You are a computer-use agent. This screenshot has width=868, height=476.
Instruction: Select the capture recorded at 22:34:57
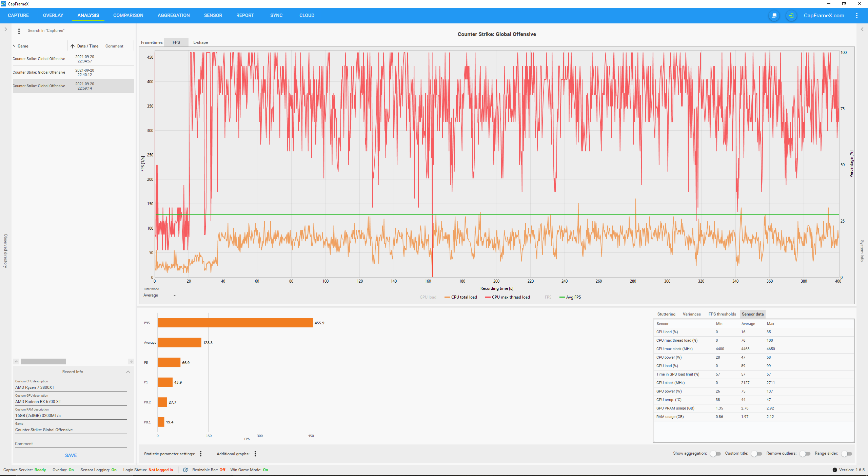[73, 59]
